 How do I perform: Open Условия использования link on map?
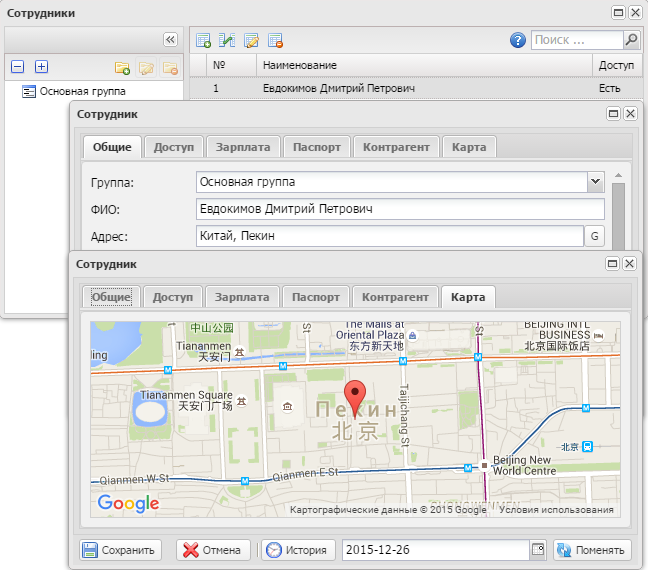point(556,510)
